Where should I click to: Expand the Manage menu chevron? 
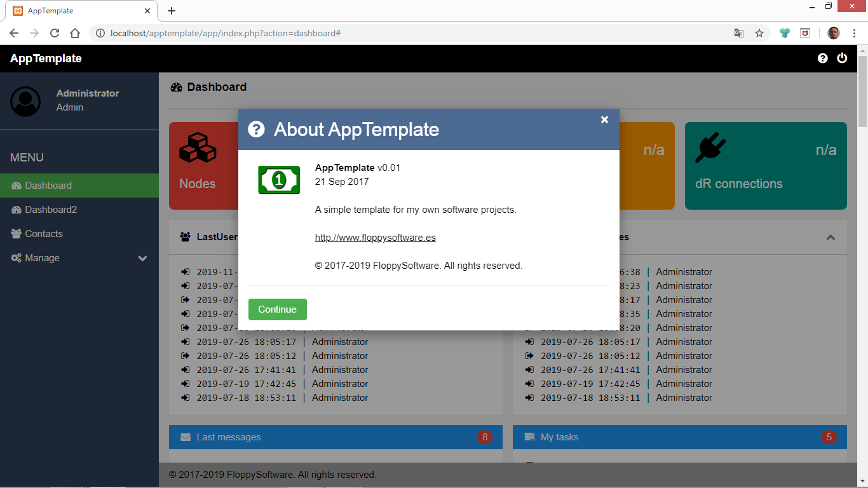pyautogui.click(x=142, y=258)
